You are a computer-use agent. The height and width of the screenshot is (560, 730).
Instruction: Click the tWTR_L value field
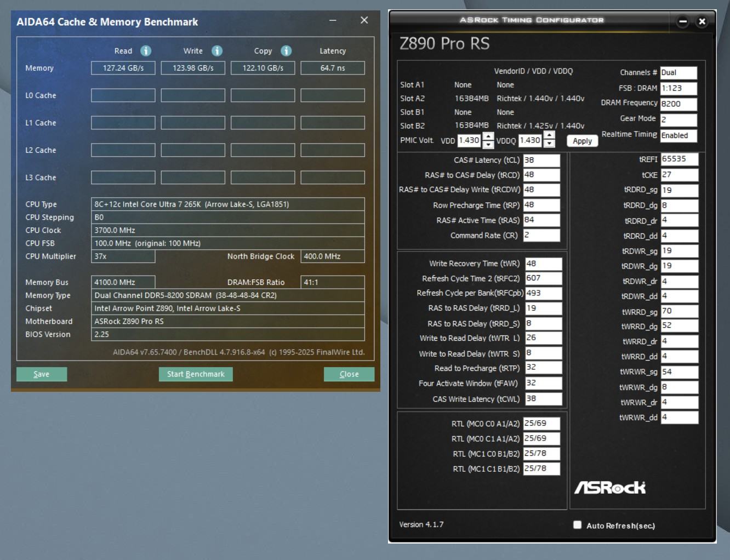pyautogui.click(x=544, y=338)
